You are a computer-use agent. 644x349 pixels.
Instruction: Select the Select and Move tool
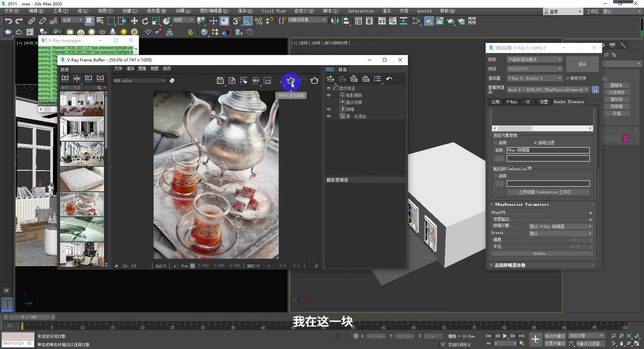tap(134, 21)
